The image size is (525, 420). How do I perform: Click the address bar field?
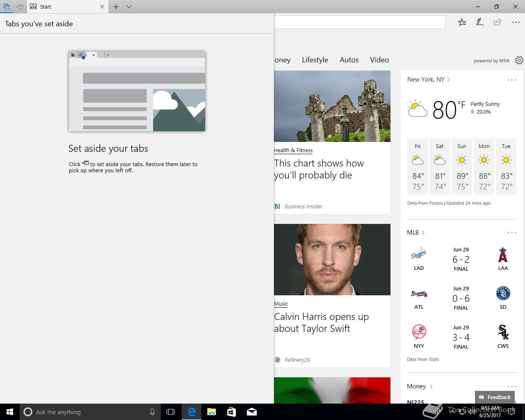pos(359,22)
